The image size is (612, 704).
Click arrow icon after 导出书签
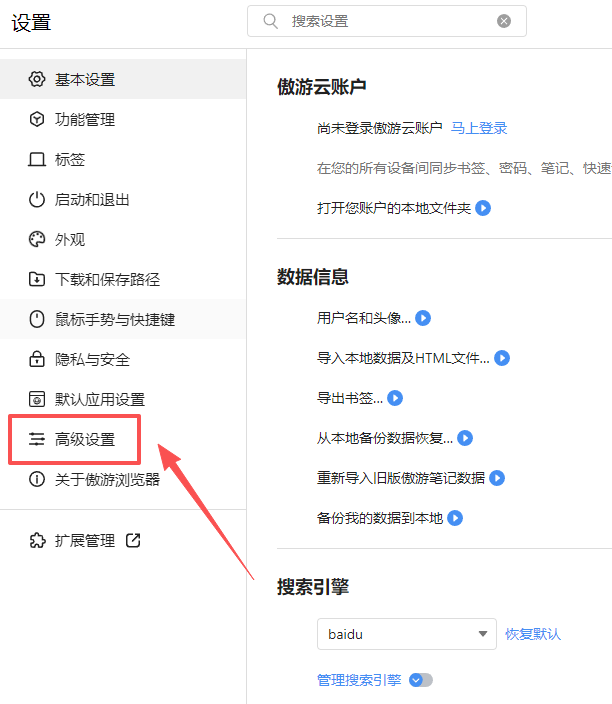coord(395,398)
